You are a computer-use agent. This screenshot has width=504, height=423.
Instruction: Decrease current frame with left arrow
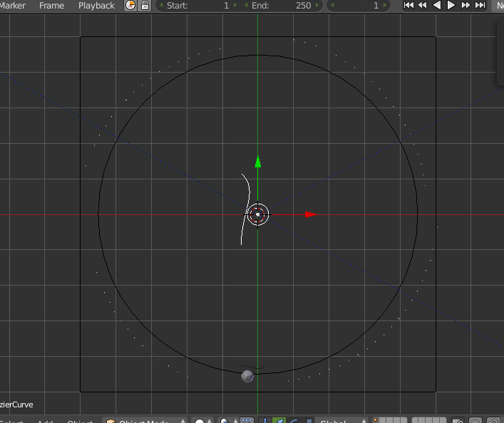(x=332, y=5)
